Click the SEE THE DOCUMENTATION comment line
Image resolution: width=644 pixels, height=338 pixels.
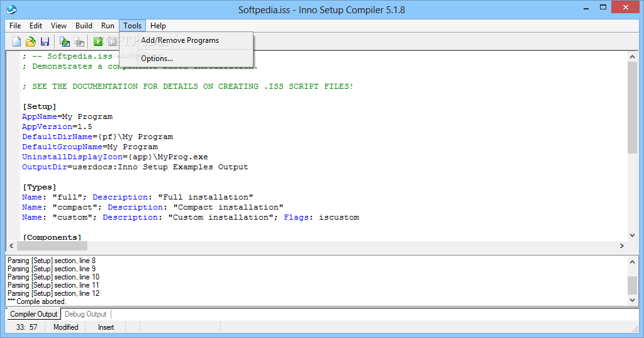[x=187, y=86]
